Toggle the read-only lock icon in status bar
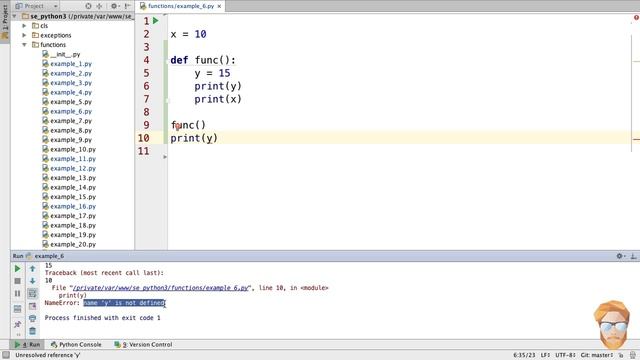This screenshot has width=640, height=360. pyautogui.click(x=621, y=355)
